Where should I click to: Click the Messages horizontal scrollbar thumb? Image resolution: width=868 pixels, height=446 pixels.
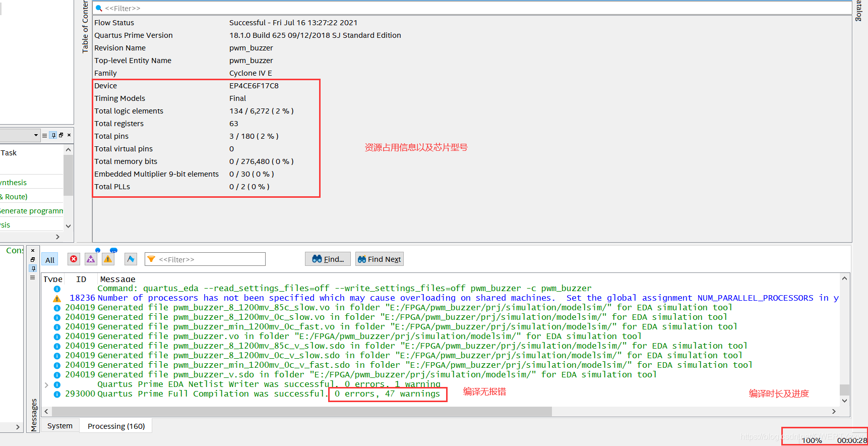301,411
